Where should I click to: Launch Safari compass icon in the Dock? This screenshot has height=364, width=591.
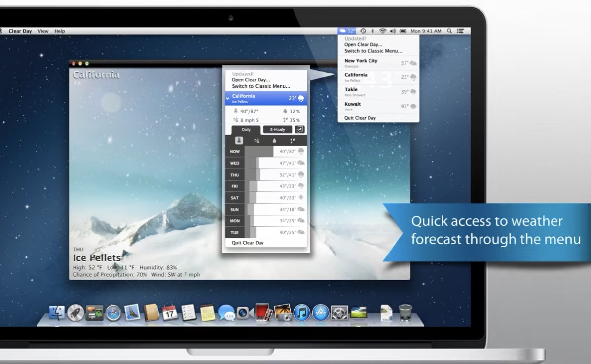113,313
